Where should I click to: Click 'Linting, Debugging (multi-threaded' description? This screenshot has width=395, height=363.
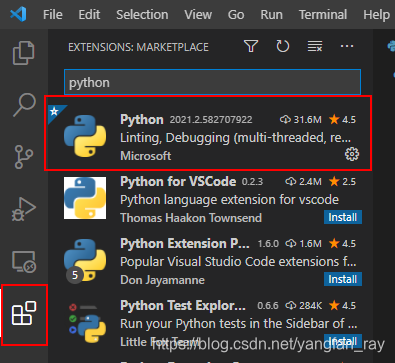pyautogui.click(x=235, y=138)
